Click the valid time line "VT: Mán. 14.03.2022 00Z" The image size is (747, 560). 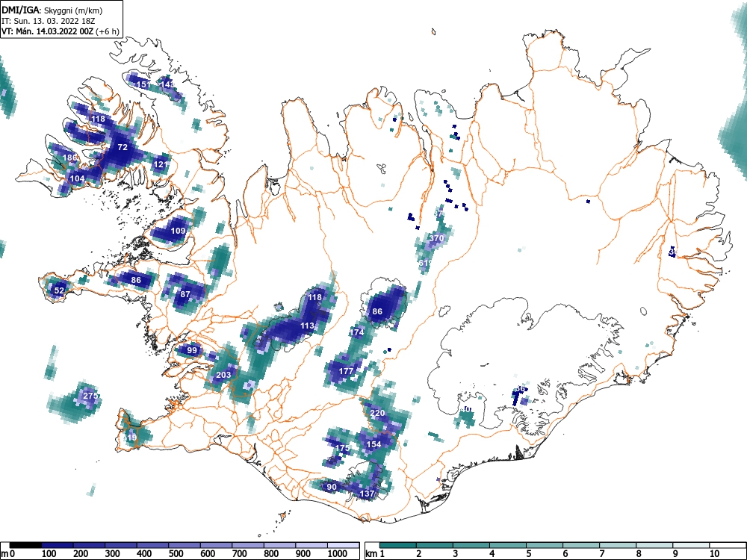[x=48, y=31]
